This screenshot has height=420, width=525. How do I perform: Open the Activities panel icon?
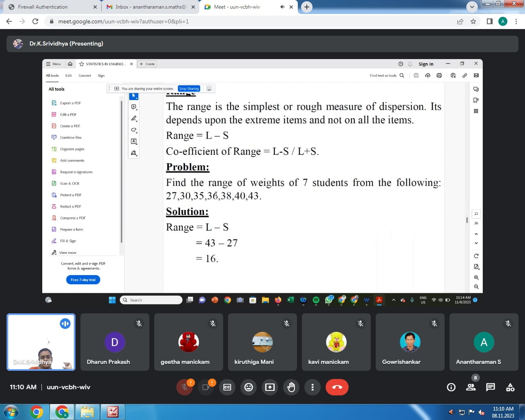510,387
